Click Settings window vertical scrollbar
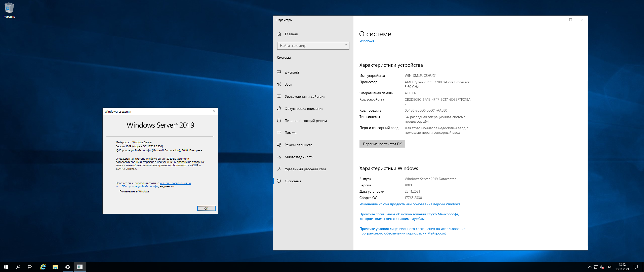The width and height of the screenshot is (644, 272). pos(587,164)
